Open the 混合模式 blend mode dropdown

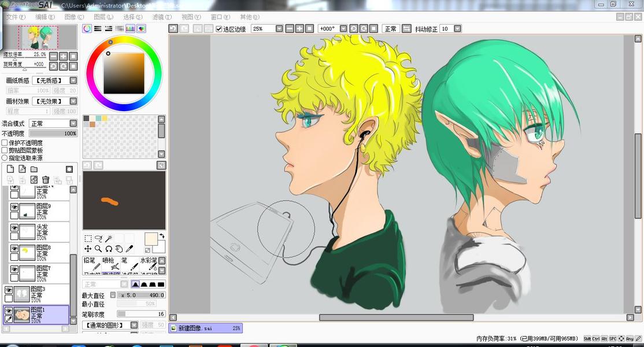[73, 123]
